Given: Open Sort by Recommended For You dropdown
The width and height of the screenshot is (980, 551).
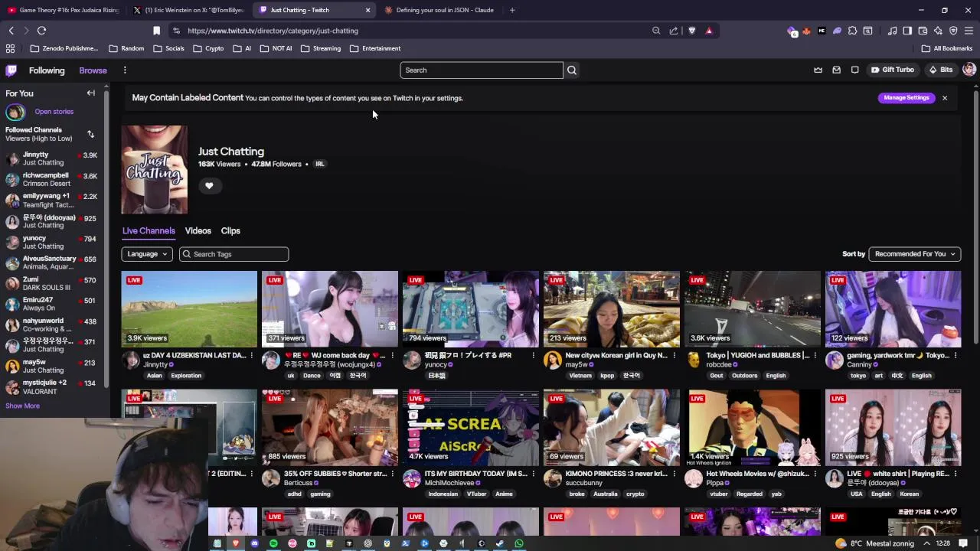Looking at the screenshot, I should 915,254.
